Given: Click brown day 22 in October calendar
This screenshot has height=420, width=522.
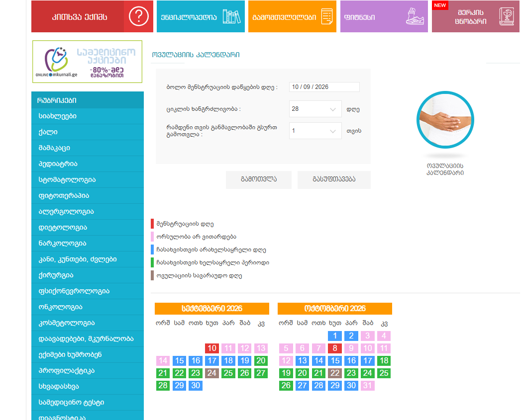Looking at the screenshot, I should pos(335,373).
